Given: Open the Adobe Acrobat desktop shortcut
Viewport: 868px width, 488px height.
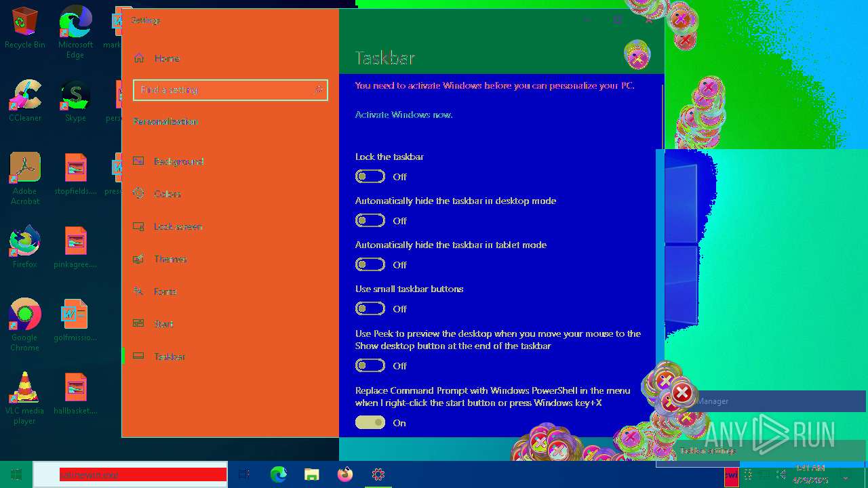Looking at the screenshot, I should [x=25, y=179].
